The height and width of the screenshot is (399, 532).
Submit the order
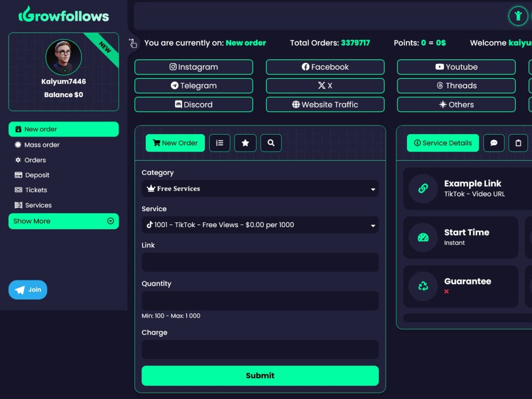(260, 376)
